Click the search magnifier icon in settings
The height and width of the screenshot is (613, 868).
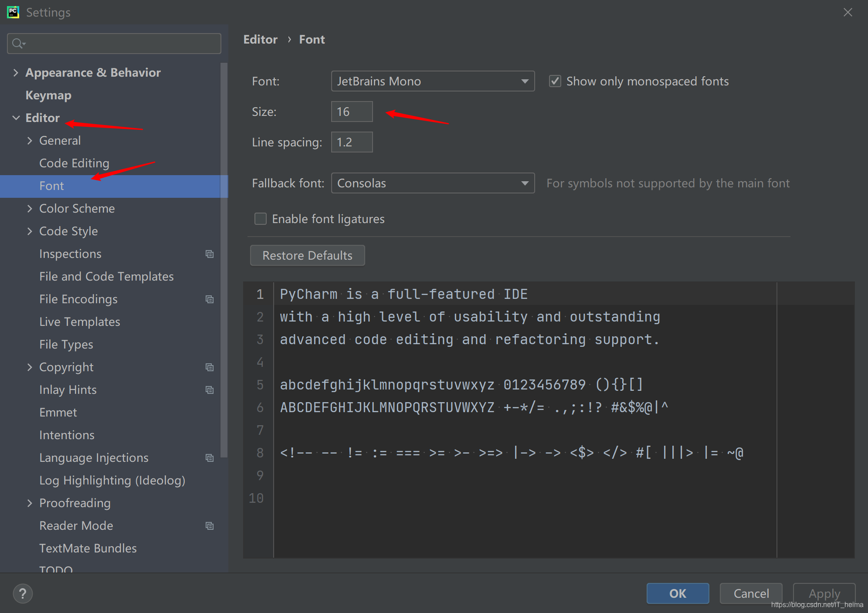pyautogui.click(x=17, y=44)
